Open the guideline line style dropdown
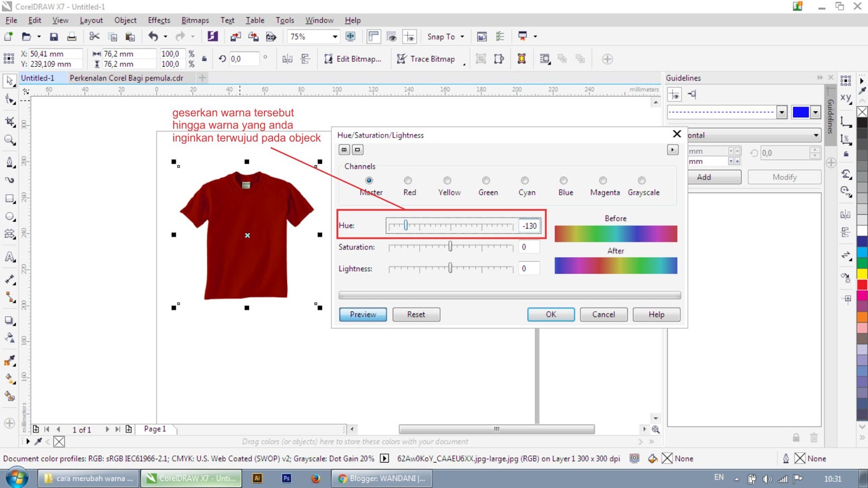 [x=782, y=112]
